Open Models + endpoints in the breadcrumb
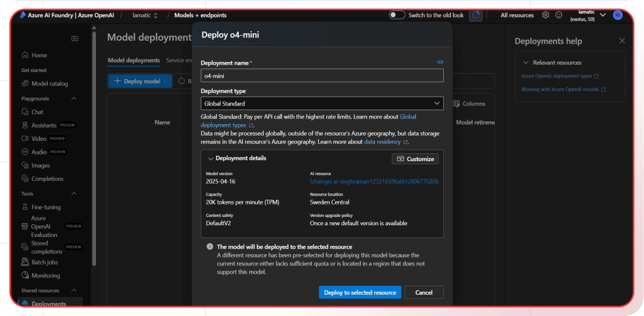644x316 pixels. [x=201, y=15]
